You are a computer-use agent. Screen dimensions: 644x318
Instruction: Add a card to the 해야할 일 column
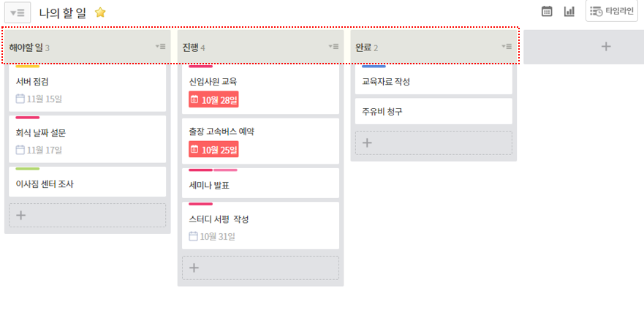click(87, 215)
